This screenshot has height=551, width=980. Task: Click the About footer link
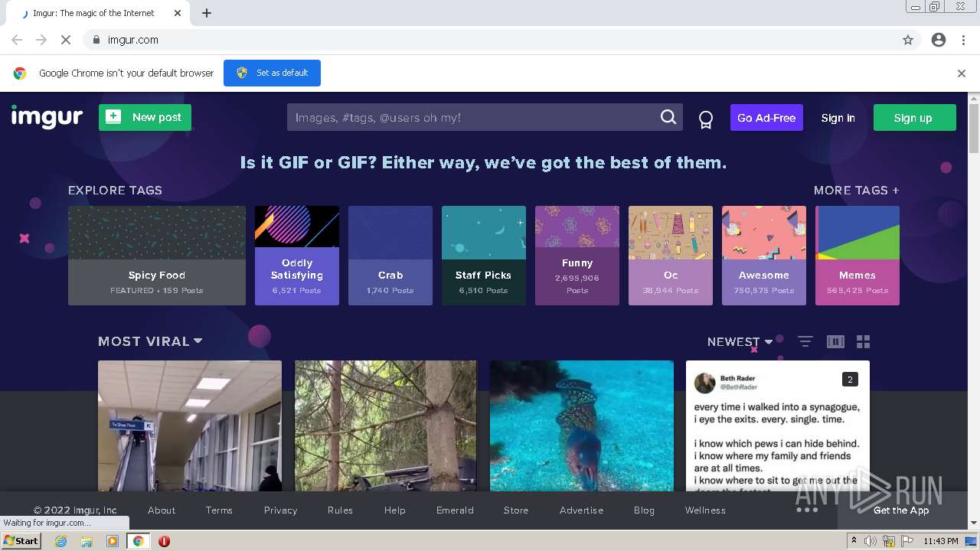pyautogui.click(x=162, y=510)
